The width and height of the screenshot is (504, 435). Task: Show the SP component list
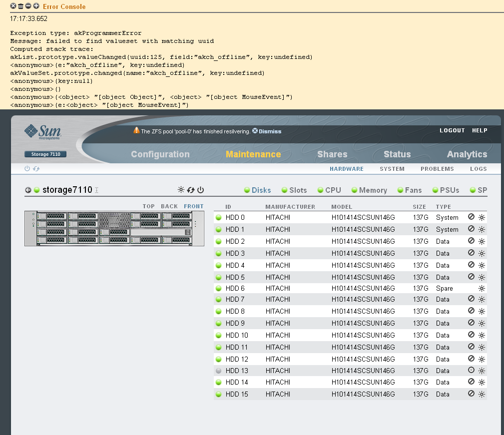tap(479, 190)
